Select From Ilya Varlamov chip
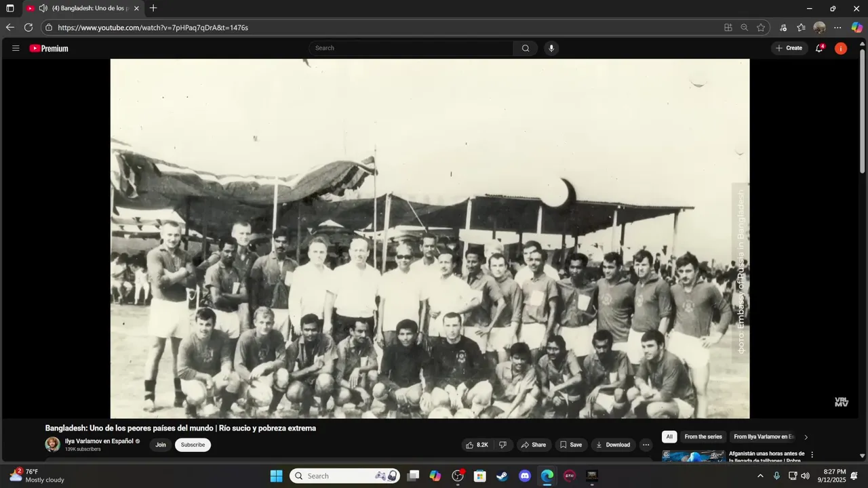 click(x=764, y=436)
